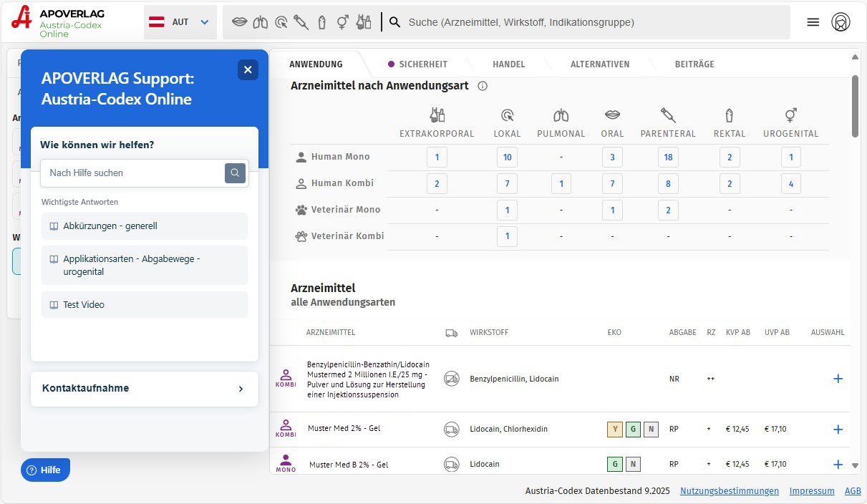This screenshot has height=504, width=867.
Task: Open the Nutzungsbestimmungen link
Action: (729, 491)
